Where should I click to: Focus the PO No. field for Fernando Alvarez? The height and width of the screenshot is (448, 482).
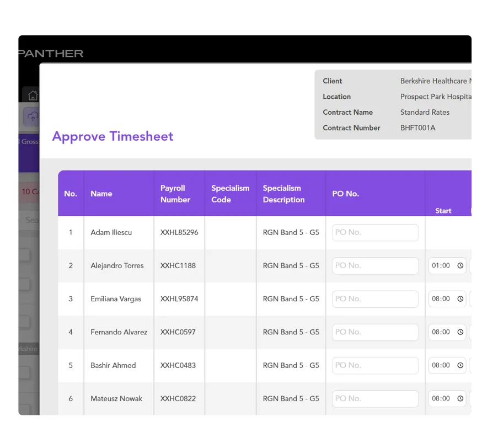click(375, 332)
